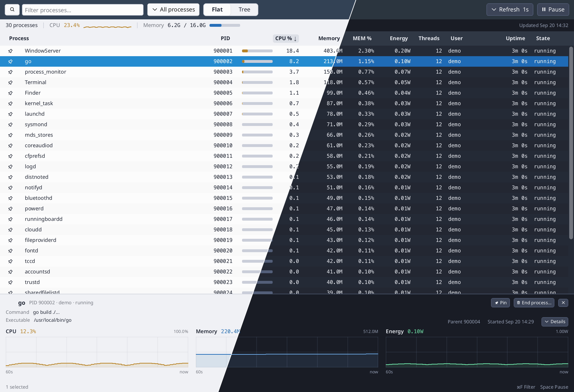Open the All processes dropdown
The image size is (574, 392).
pyautogui.click(x=173, y=10)
